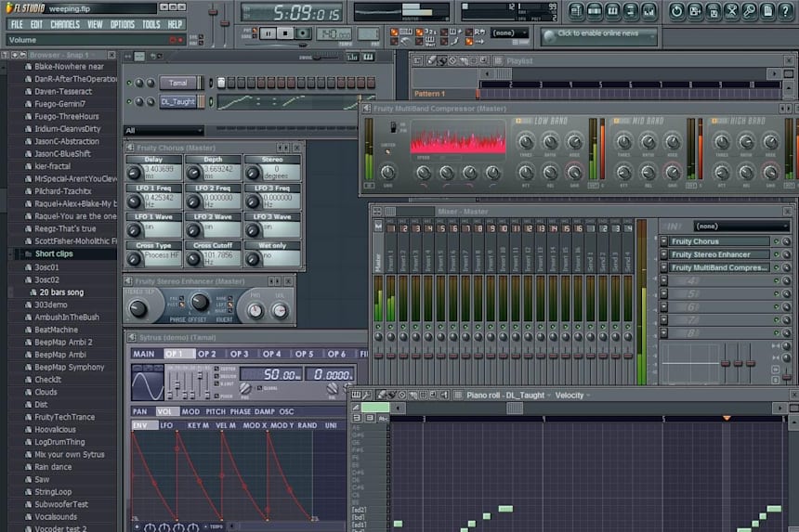Click the Fruity Stereo Enhancer options icon
The height and width of the screenshot is (532, 799).
point(128,280)
